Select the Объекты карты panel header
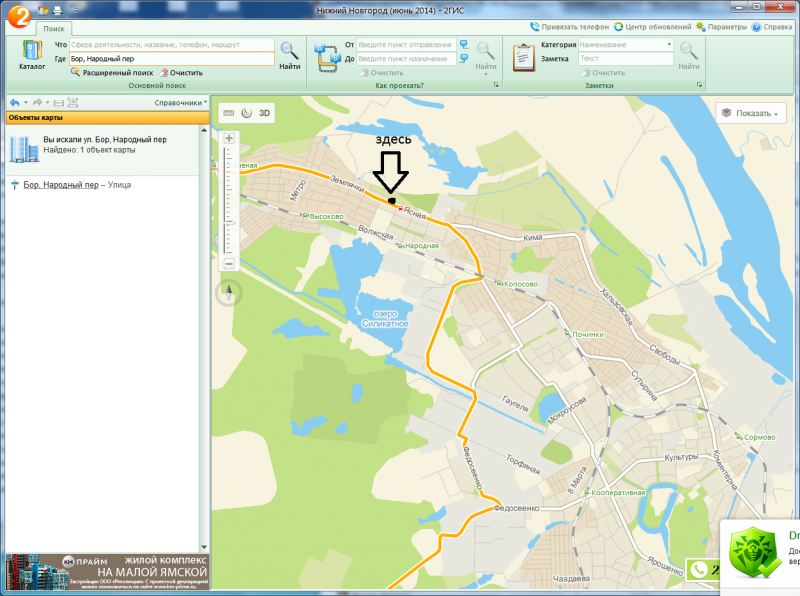The image size is (800, 596). 107,117
